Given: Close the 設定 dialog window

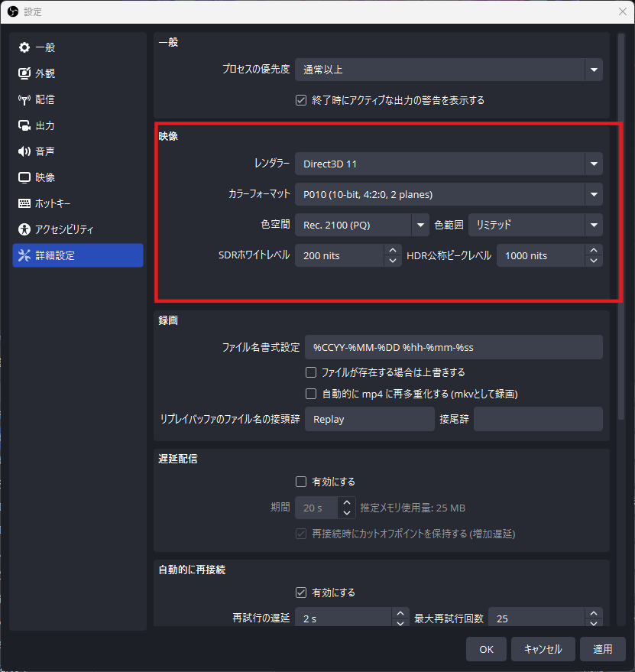Looking at the screenshot, I should (x=623, y=11).
